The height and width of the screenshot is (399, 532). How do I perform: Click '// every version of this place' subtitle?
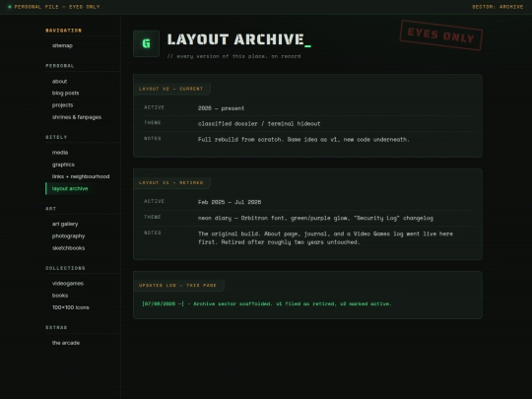233,56
